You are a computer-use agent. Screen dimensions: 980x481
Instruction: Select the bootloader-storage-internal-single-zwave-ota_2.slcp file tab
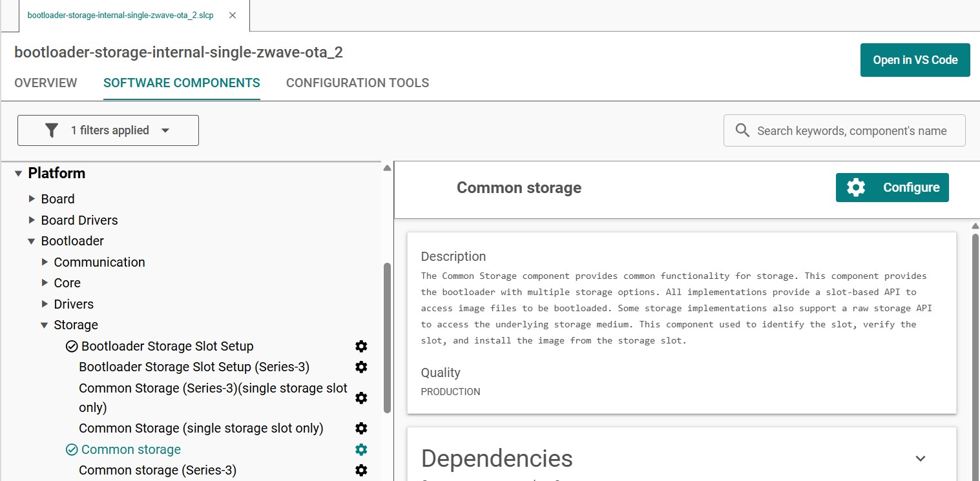coord(121,15)
